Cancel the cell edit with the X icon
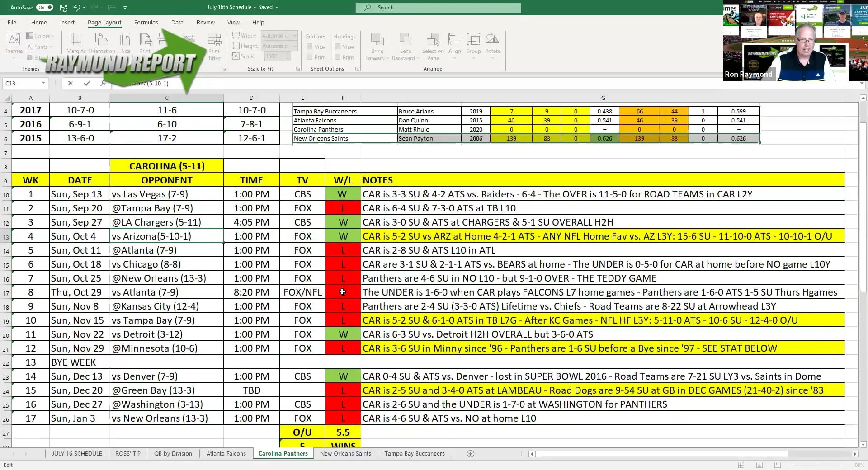This screenshot has height=470, width=868. [x=70, y=83]
